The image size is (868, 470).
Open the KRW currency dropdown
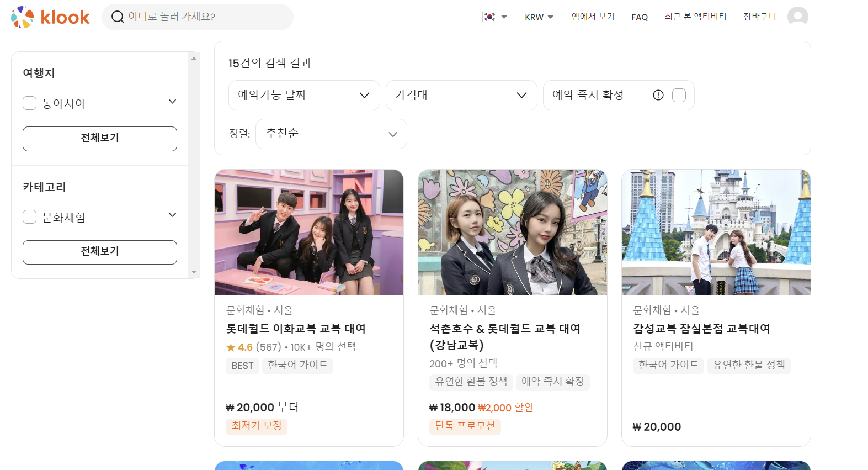(x=539, y=17)
